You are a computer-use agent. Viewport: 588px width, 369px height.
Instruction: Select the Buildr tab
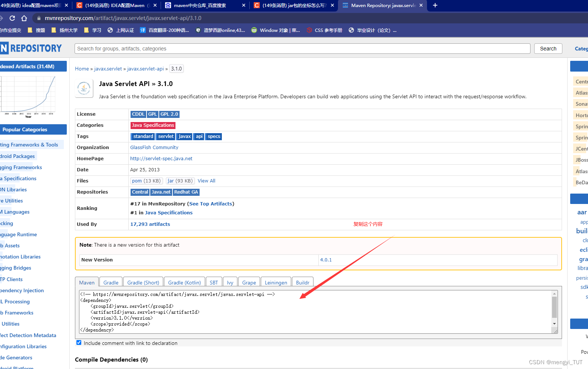[303, 282]
